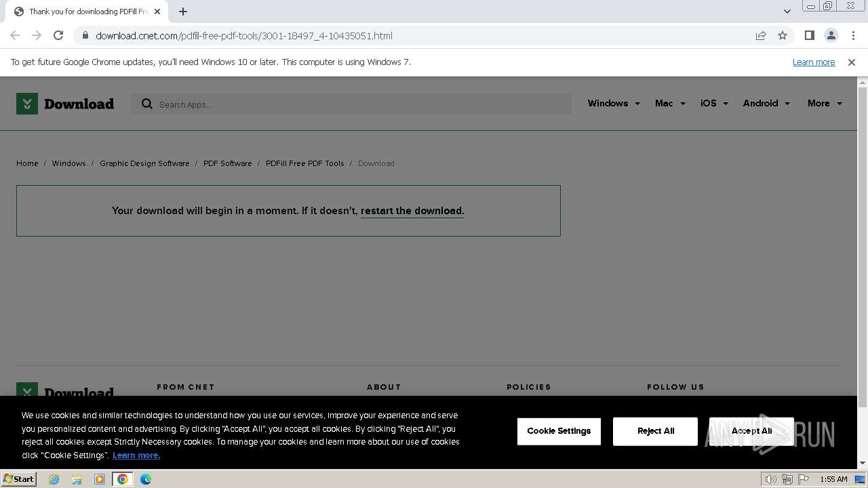Viewport: 868px width, 488px height.
Task: Open the Action Center flag icon
Action: [x=804, y=479]
